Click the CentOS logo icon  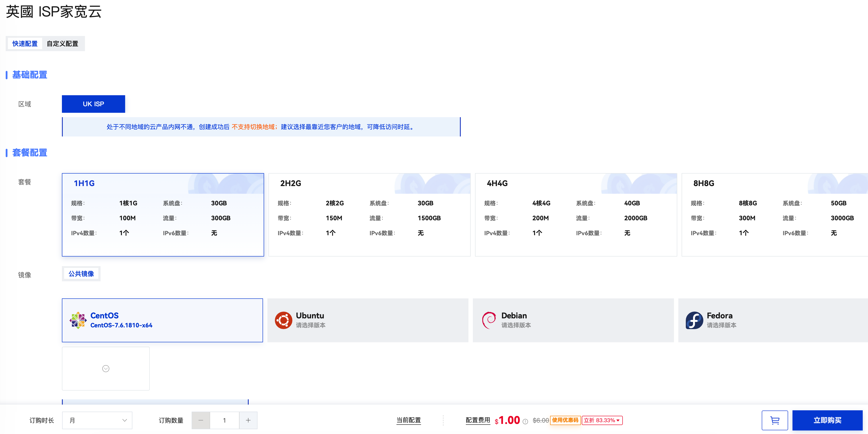(78, 320)
